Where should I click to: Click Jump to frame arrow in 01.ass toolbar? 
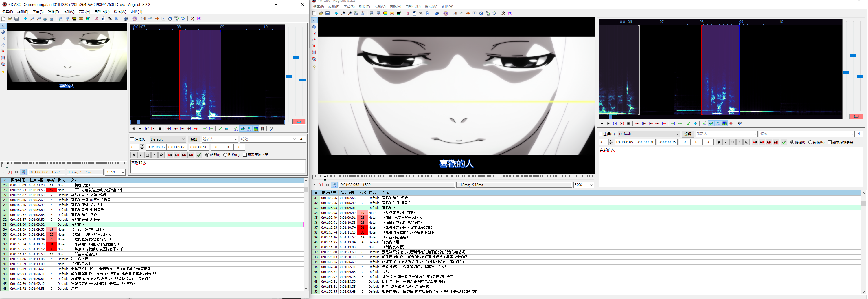click(x=336, y=14)
